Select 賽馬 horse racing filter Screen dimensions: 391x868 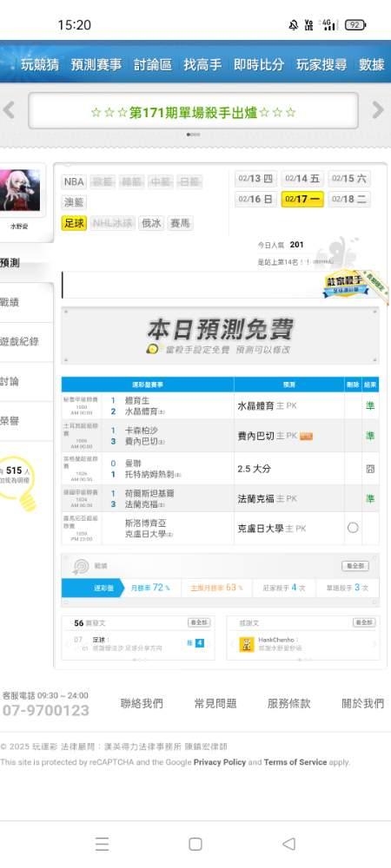(180, 224)
